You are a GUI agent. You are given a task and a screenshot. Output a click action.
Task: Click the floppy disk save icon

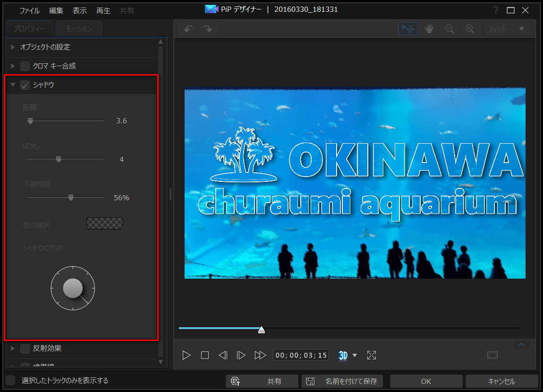[x=310, y=381]
